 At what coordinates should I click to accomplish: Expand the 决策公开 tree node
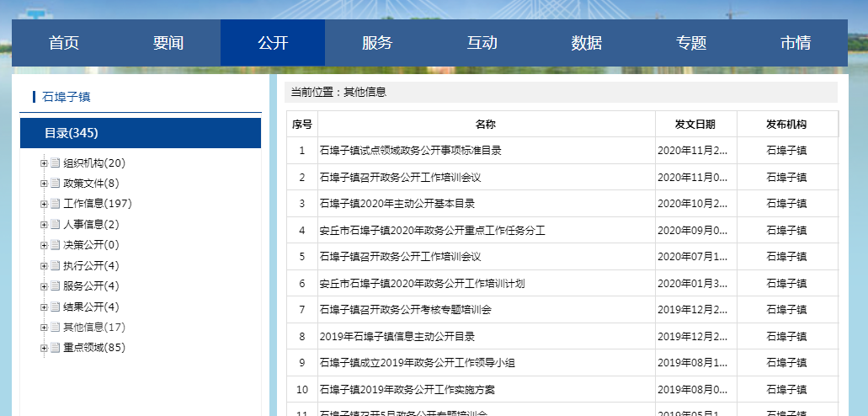[x=44, y=245]
